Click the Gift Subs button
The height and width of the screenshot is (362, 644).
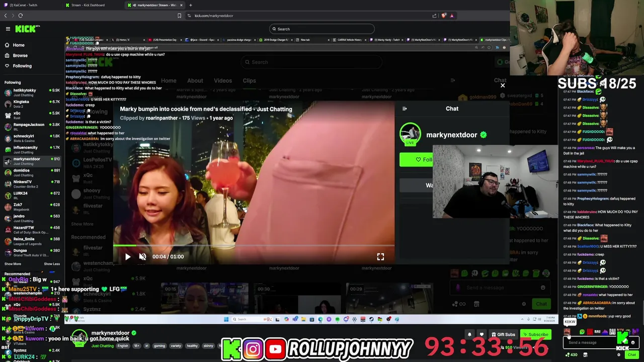click(x=503, y=334)
